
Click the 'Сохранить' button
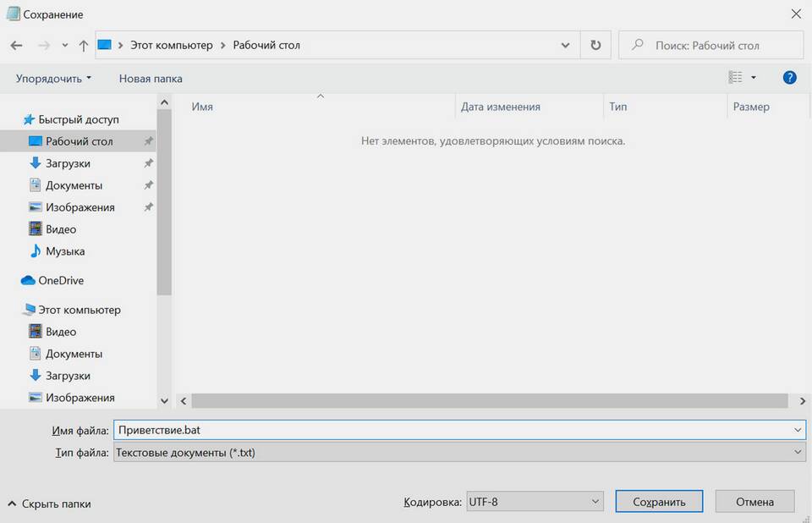click(659, 501)
